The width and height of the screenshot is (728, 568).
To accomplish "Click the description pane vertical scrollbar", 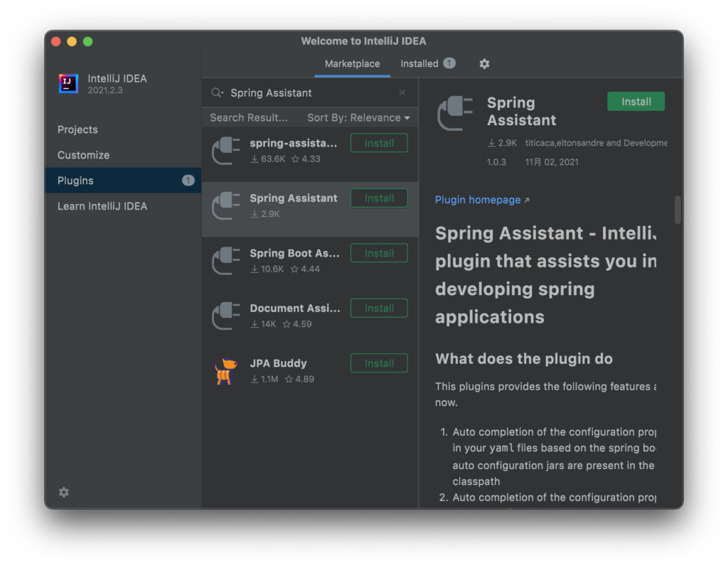I will 678,210.
